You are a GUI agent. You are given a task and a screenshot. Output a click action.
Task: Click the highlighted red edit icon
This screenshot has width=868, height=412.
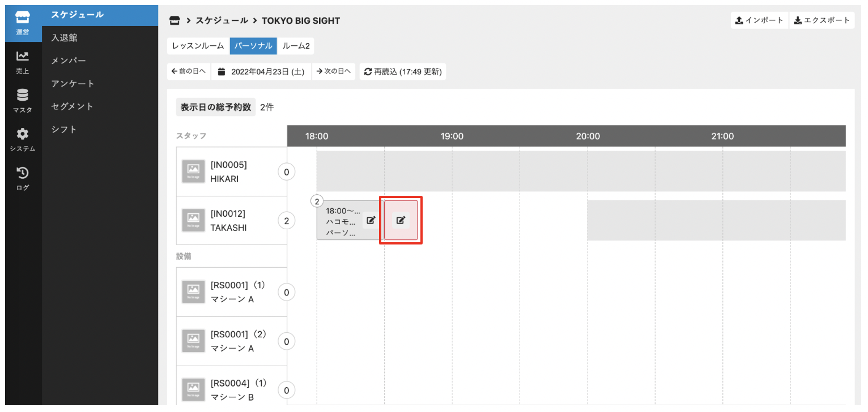[x=401, y=220]
